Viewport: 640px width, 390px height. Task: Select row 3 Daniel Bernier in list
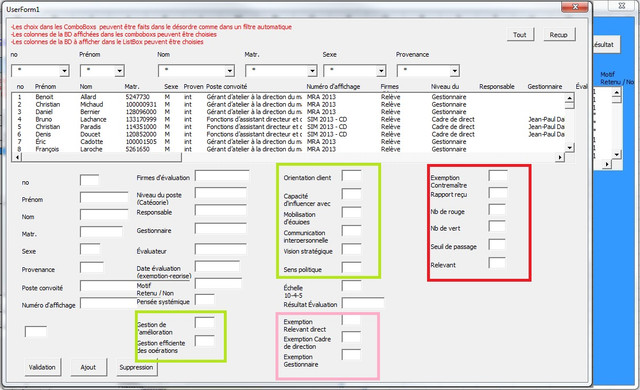click(x=288, y=112)
